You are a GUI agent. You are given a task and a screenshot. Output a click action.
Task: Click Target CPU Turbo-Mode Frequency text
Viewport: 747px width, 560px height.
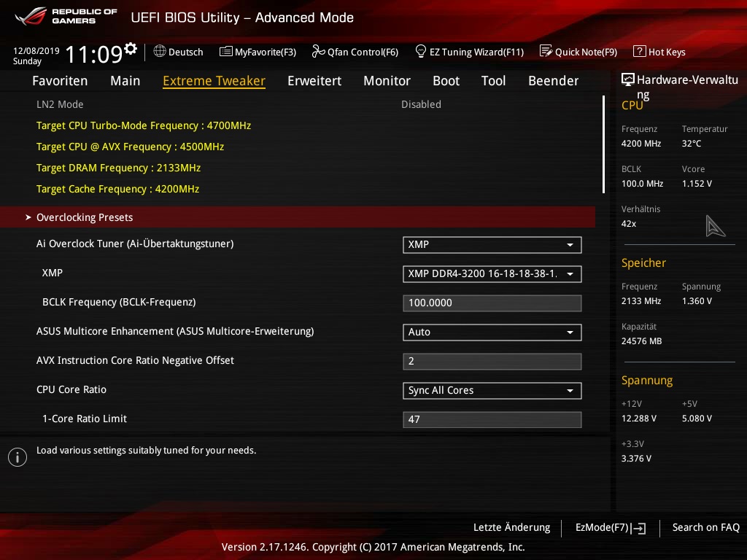pos(144,125)
